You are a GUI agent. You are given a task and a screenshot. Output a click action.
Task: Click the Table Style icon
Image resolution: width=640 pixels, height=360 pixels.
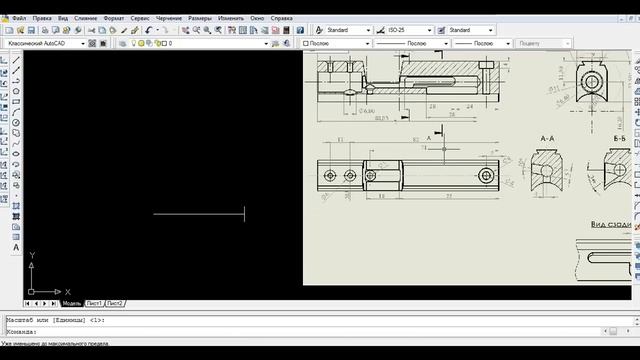pos(442,30)
